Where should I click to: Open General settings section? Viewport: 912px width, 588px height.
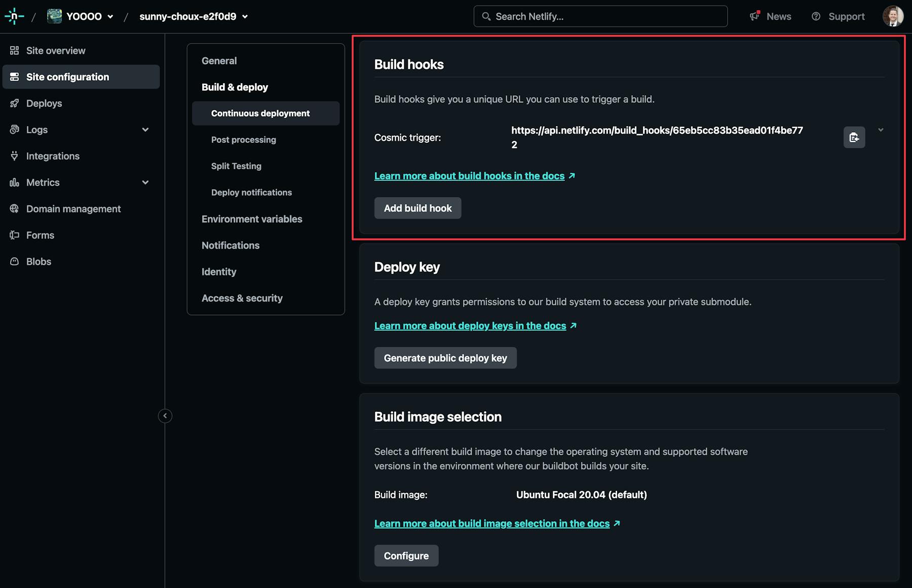pyautogui.click(x=219, y=61)
